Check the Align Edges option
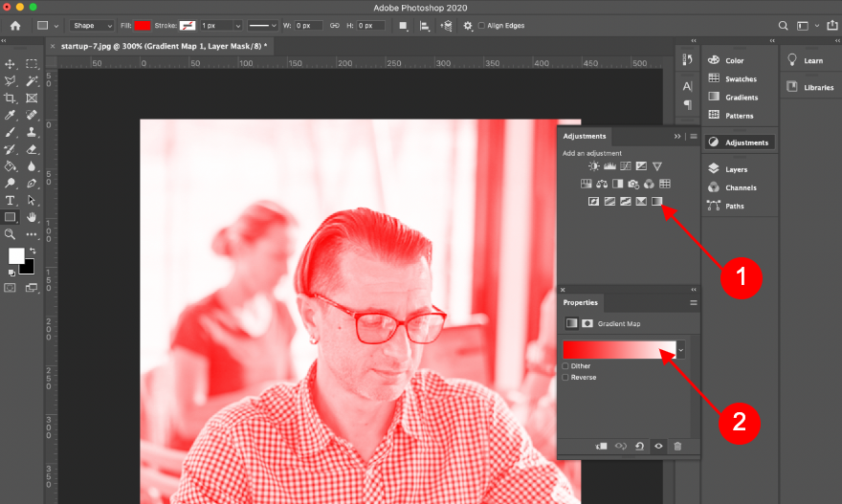The width and height of the screenshot is (842, 504). coord(481,26)
